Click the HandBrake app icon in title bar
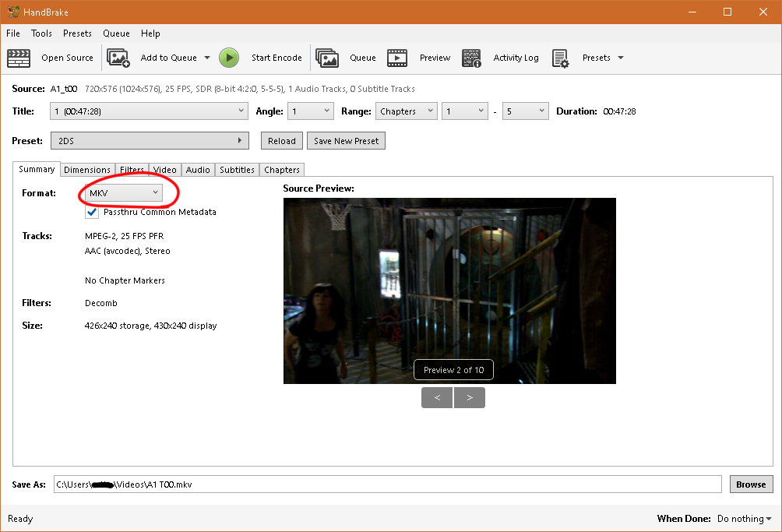 coord(13,12)
